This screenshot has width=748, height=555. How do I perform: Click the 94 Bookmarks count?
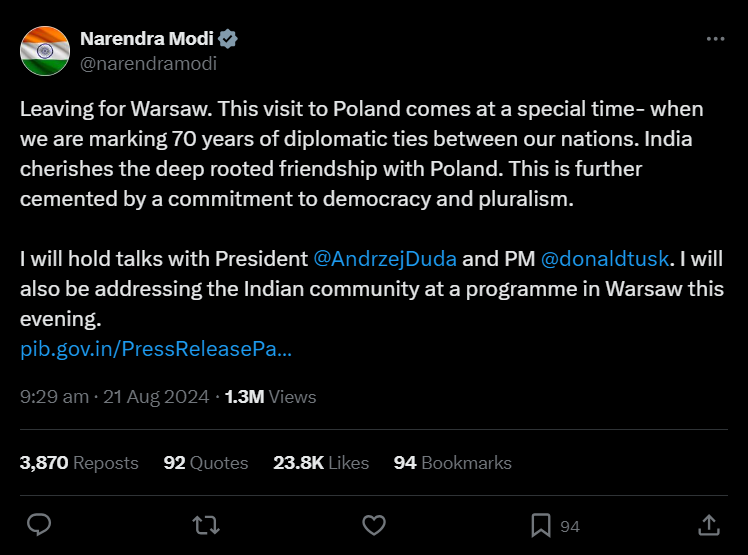[x=452, y=463]
